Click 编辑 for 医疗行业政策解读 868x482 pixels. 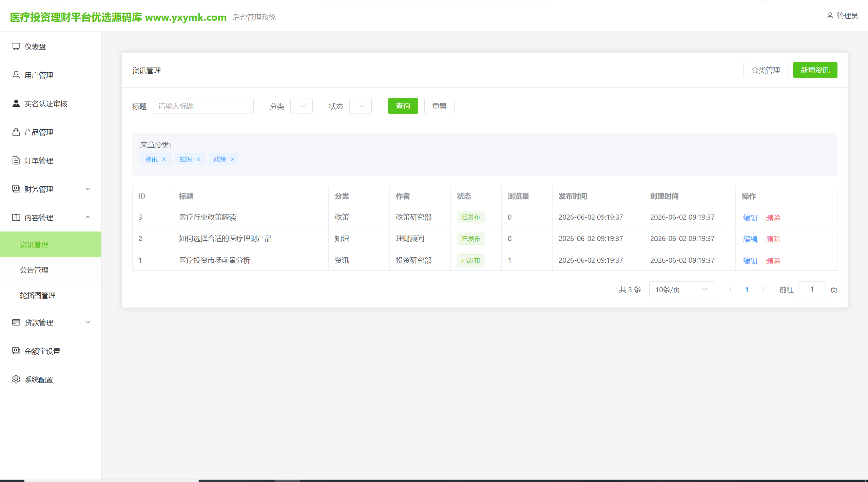pyautogui.click(x=750, y=218)
